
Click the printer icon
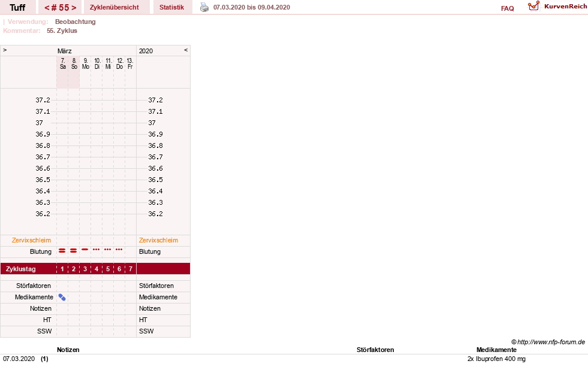point(204,7)
